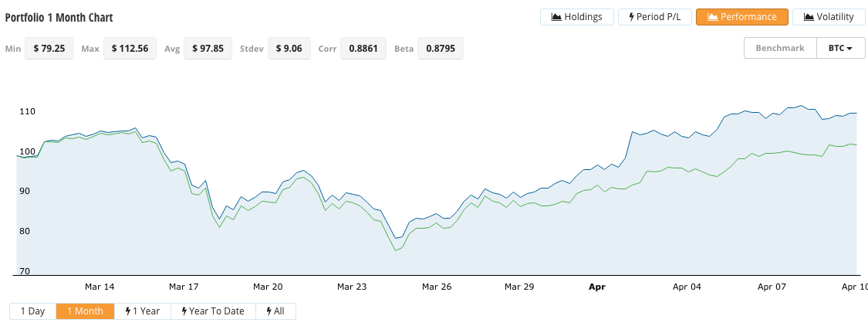Click the Avg stat label
The image size is (868, 326).
click(x=172, y=49)
